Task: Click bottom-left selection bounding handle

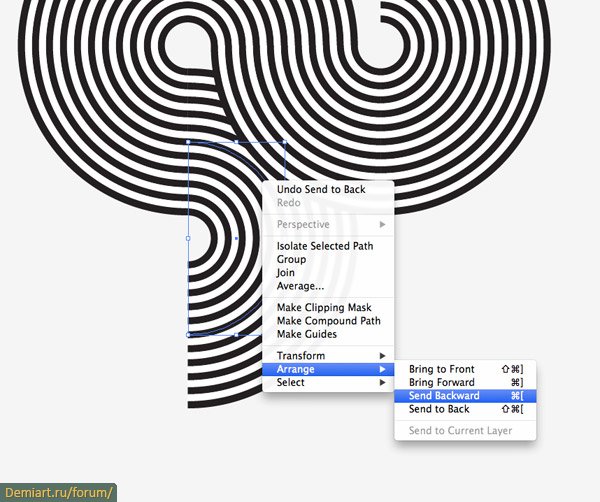Action: coord(188,335)
